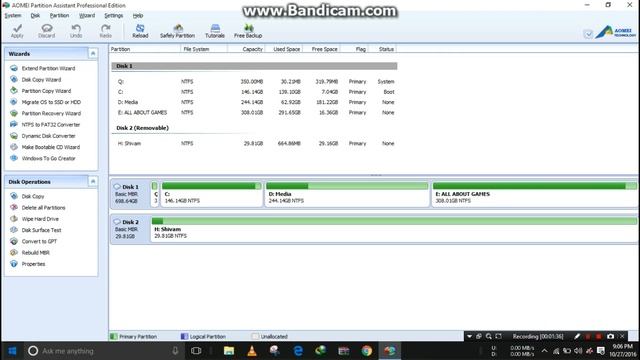Open the dropdown arrow in recording bar
640x360 pixels.
click(469, 336)
